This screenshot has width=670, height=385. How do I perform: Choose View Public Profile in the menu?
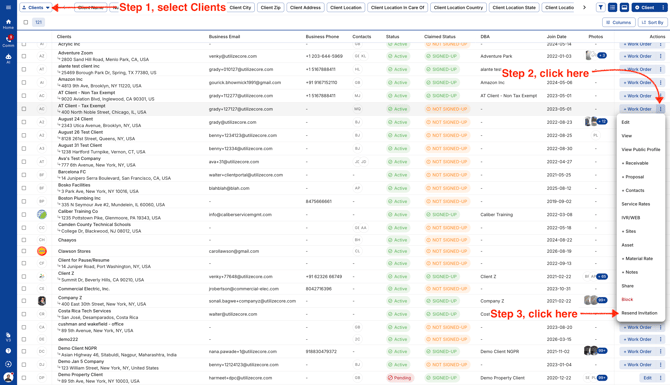click(641, 150)
